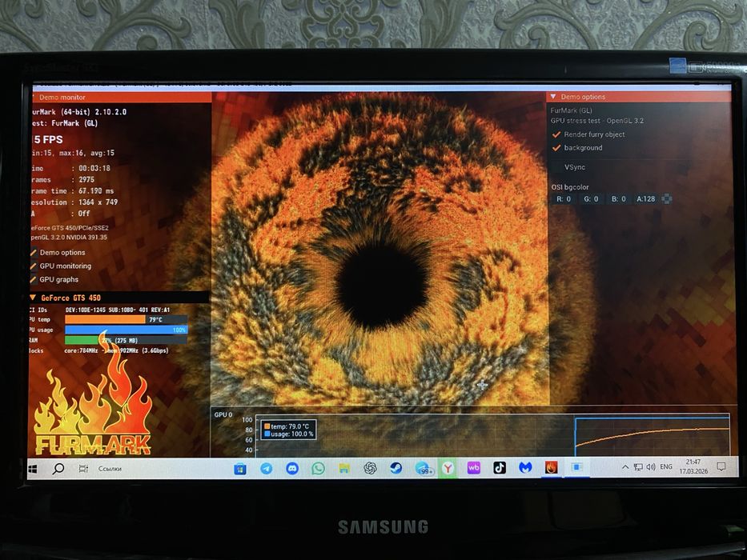Click the GPU 0 graph label
The height and width of the screenshot is (560, 747).
point(223,414)
